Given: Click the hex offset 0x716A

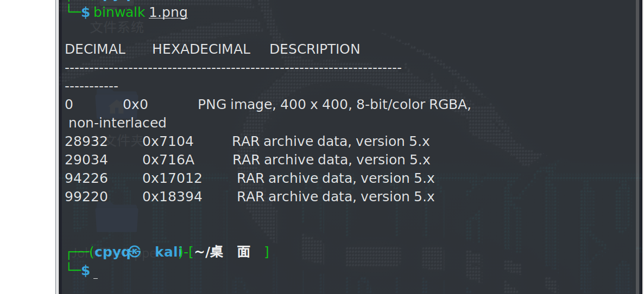Looking at the screenshot, I should 168,160.
